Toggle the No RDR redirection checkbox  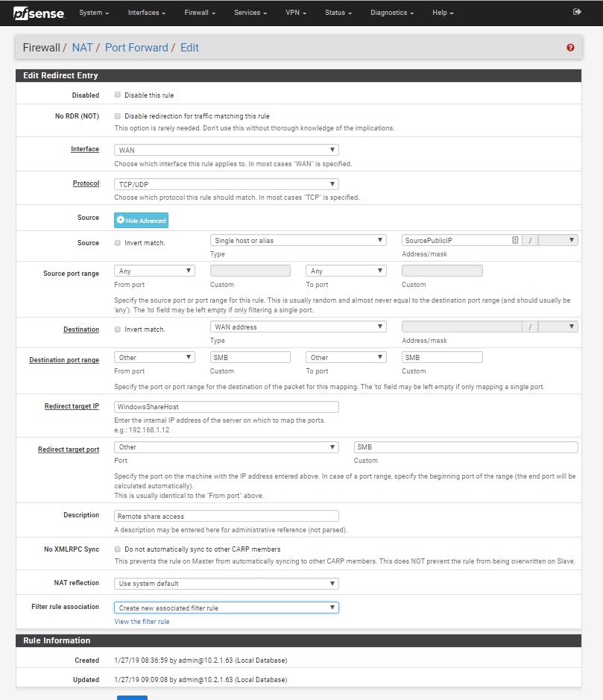pos(118,116)
